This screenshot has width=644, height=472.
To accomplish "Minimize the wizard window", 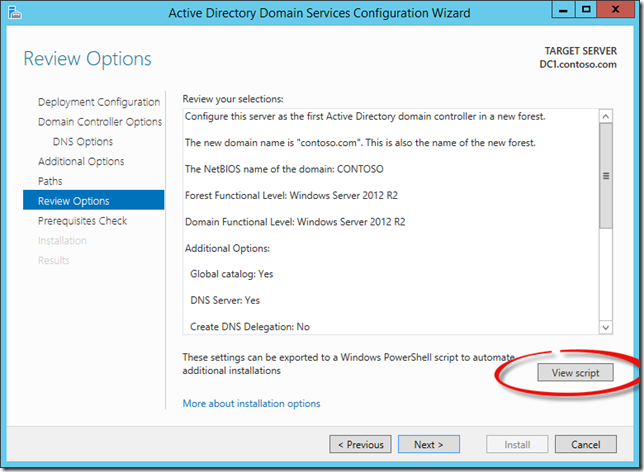I will [563, 9].
